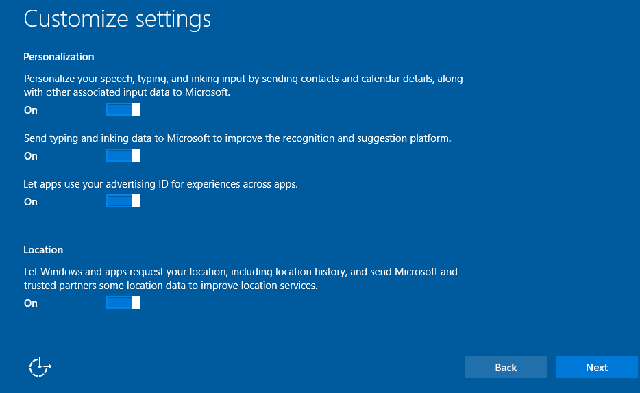Image resolution: width=640 pixels, height=393 pixels.
Task: Click "trusted partners some location data" text line
Action: (x=170, y=285)
